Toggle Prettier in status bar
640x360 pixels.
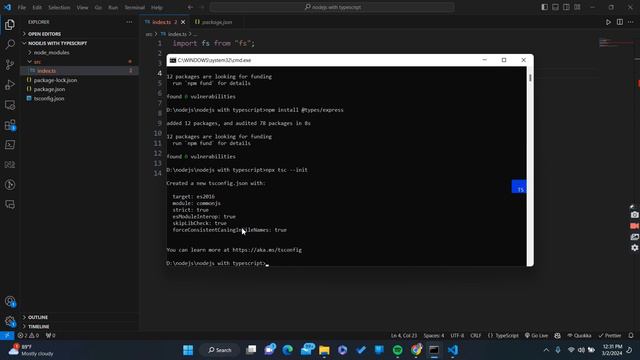pyautogui.click(x=610, y=336)
